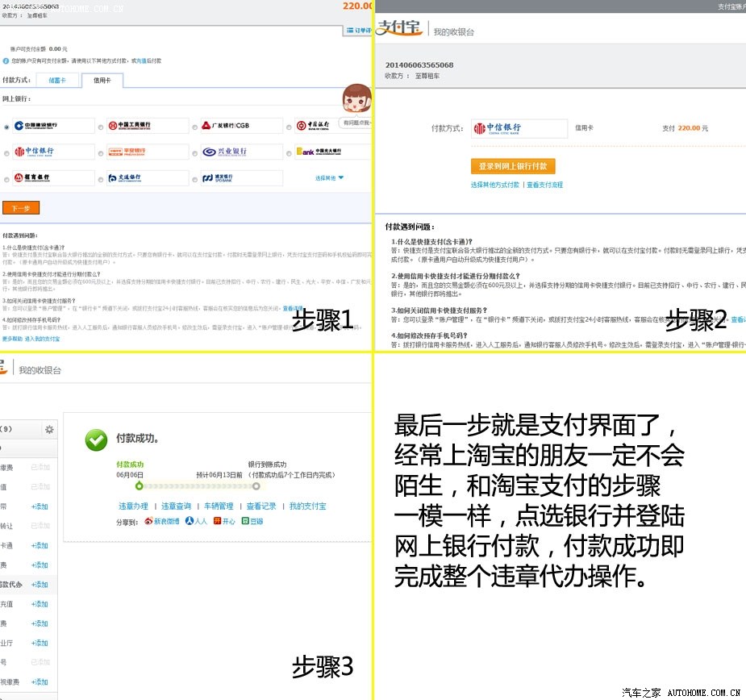This screenshot has width=746, height=700.
Task: Click the 中国银行 bank logo
Action: coord(313,126)
